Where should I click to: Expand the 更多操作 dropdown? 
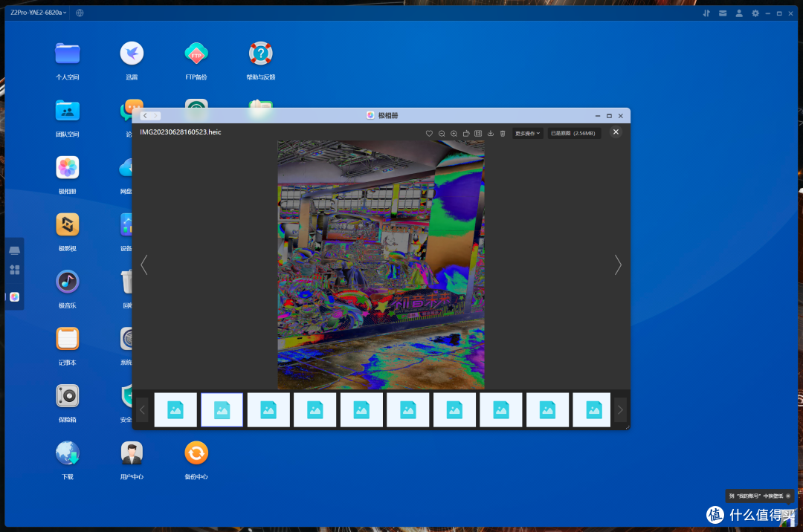pos(527,134)
